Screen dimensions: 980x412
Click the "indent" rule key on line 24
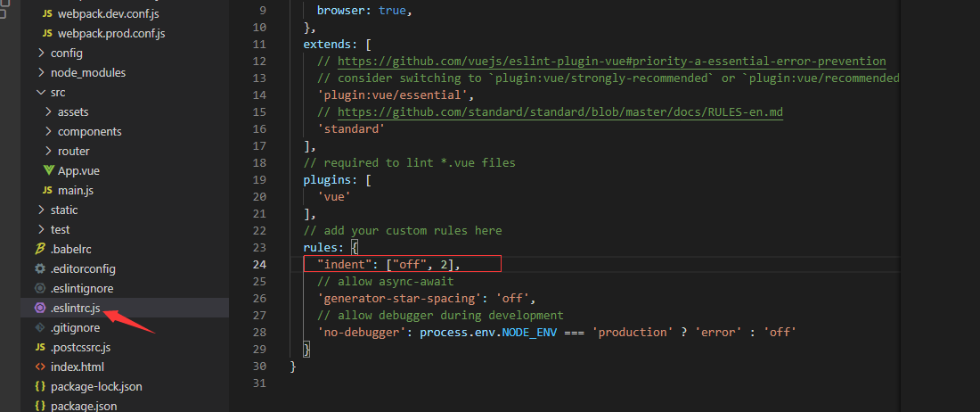click(345, 265)
